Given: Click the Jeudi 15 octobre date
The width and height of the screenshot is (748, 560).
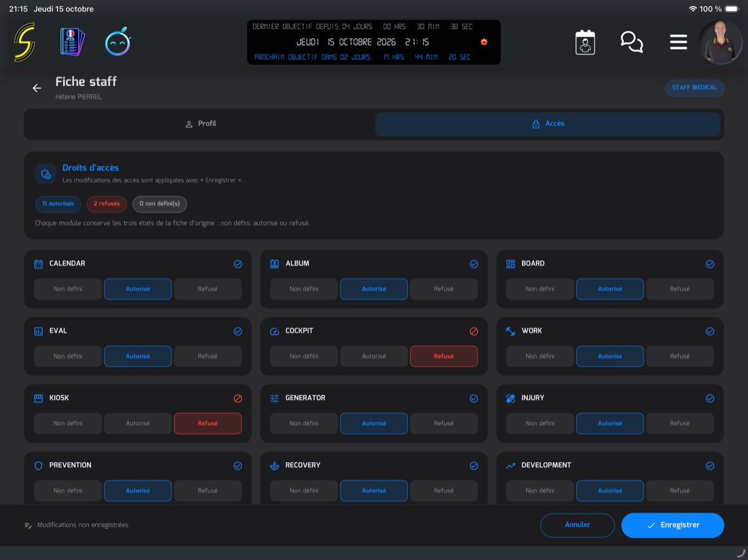Looking at the screenshot, I should tap(64, 9).
